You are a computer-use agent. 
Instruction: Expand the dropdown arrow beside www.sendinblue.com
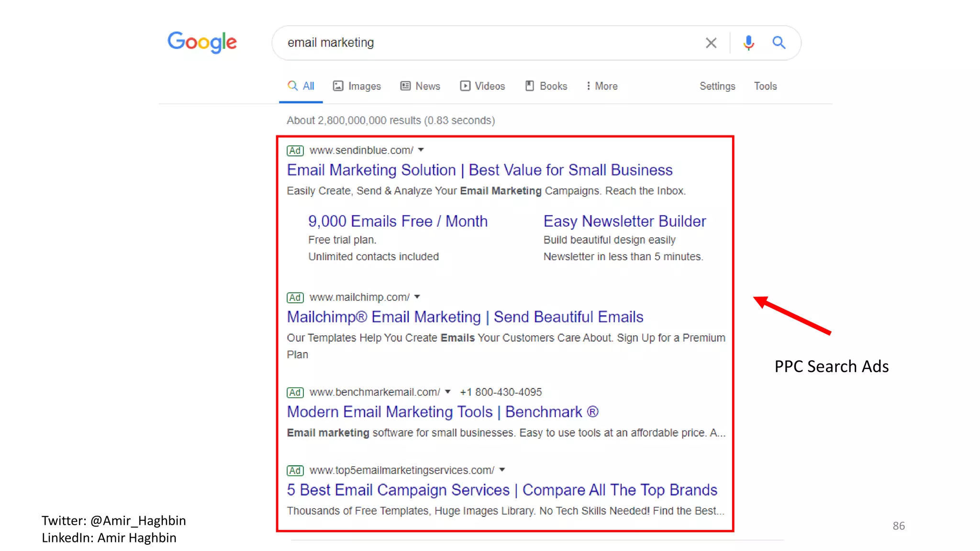[421, 150]
